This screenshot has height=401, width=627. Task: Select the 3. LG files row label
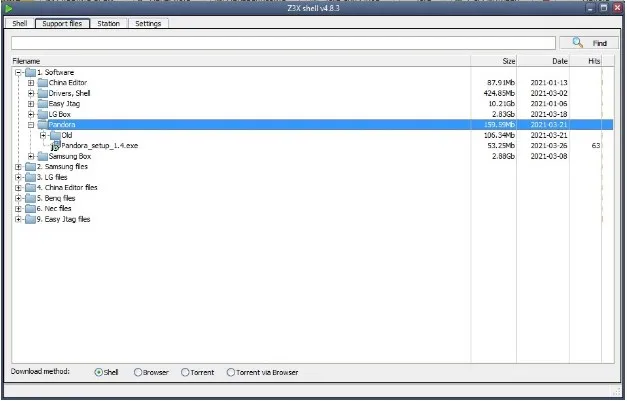tap(52, 177)
